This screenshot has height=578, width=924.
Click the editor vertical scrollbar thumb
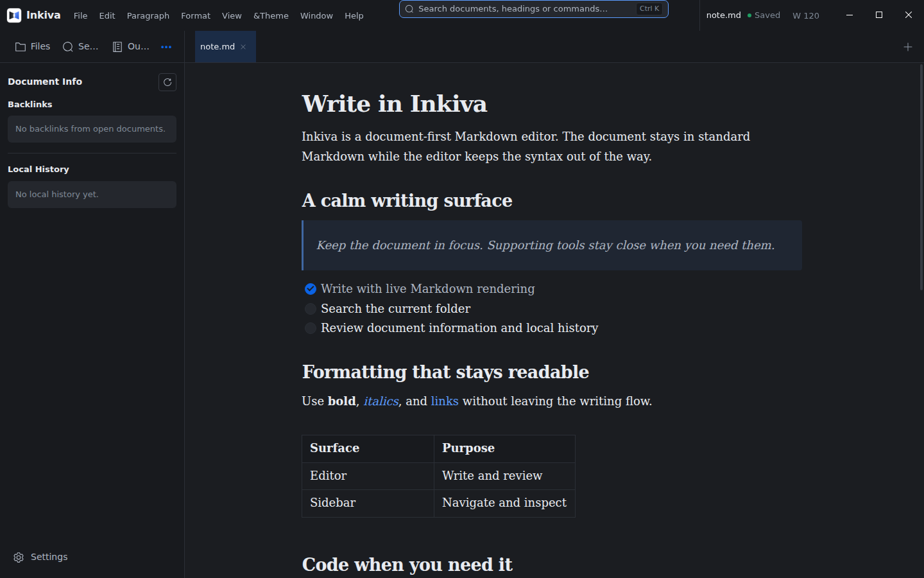921,177
